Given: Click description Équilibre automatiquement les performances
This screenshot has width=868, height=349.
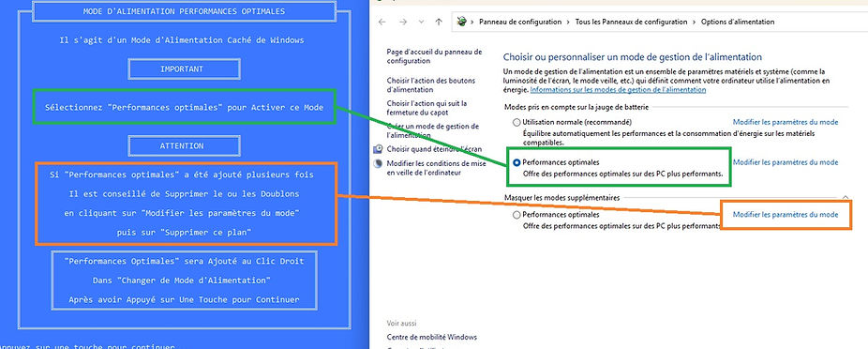Looking at the screenshot, I should 668,138.
